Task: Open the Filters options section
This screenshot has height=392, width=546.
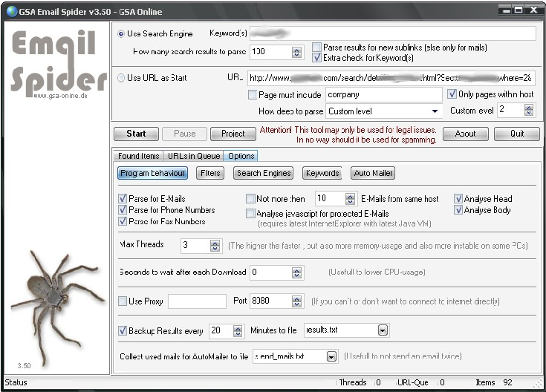Action: pos(210,173)
